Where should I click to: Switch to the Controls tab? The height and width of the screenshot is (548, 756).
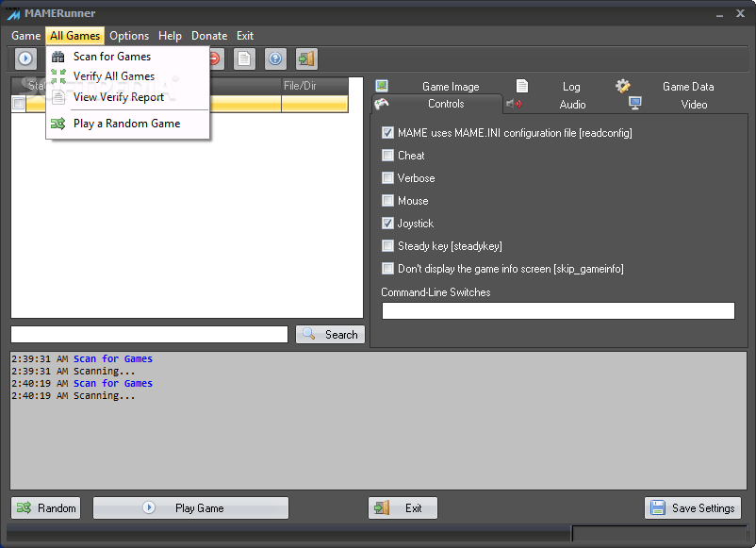(436, 104)
